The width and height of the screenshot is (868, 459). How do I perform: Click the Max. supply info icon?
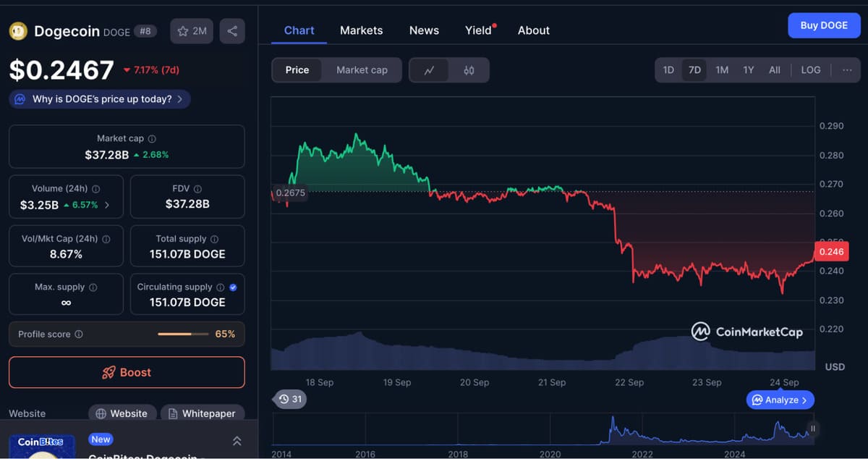pyautogui.click(x=93, y=287)
